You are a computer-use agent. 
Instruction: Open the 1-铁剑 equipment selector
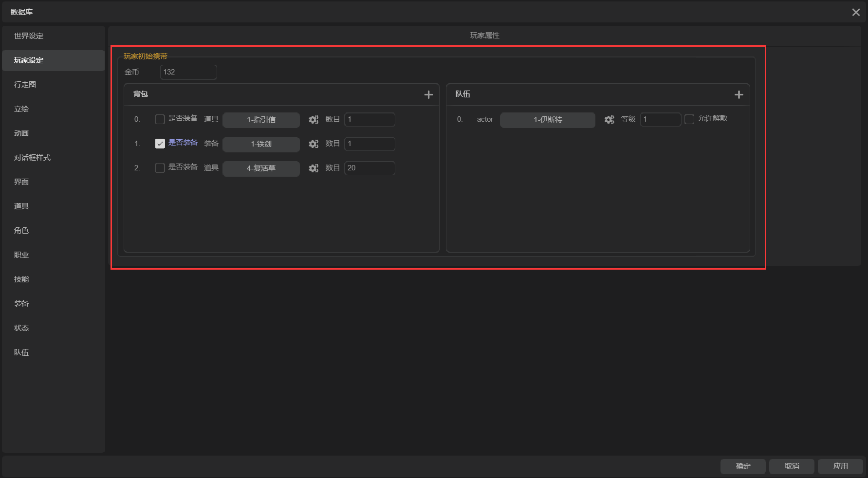261,144
